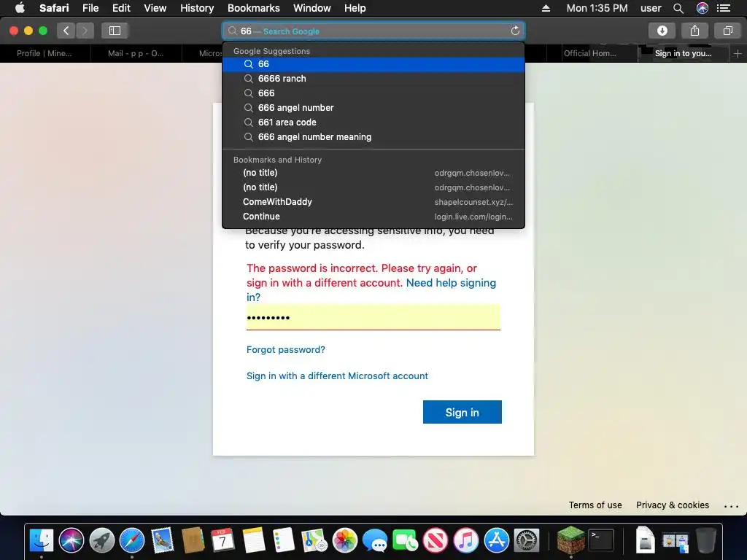Viewport: 747px width, 560px height.
Task: Select the '666' suggestion
Action: tap(373, 93)
